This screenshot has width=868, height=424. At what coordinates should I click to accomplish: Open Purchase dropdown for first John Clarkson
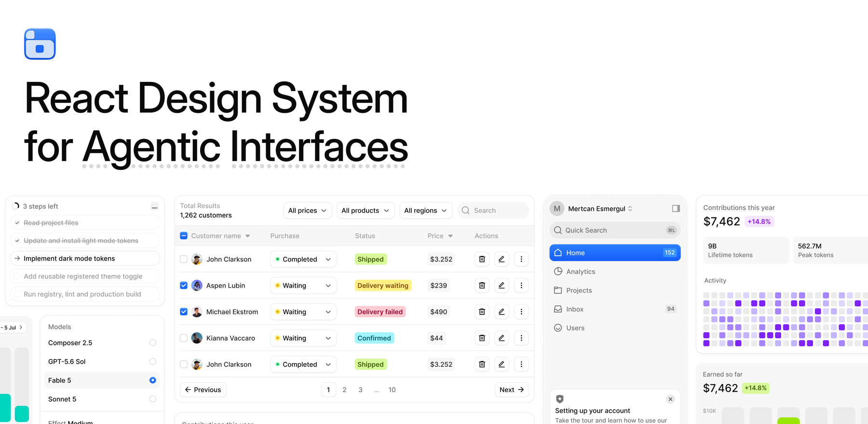pos(303,259)
